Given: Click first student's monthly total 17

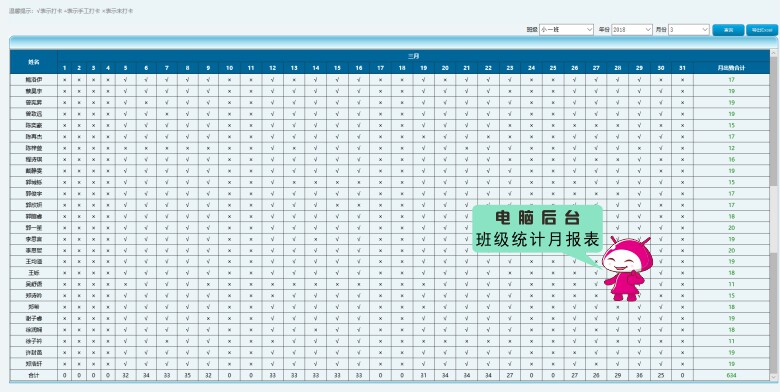Looking at the screenshot, I should coord(731,80).
